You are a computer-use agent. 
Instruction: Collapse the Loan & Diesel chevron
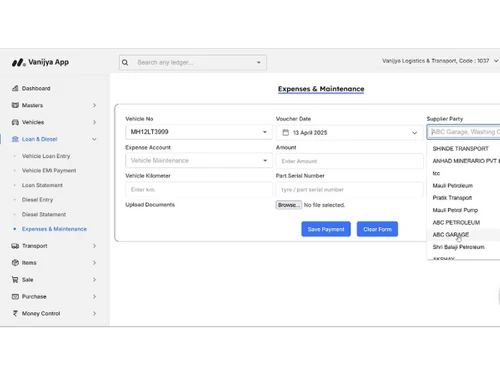(x=94, y=139)
